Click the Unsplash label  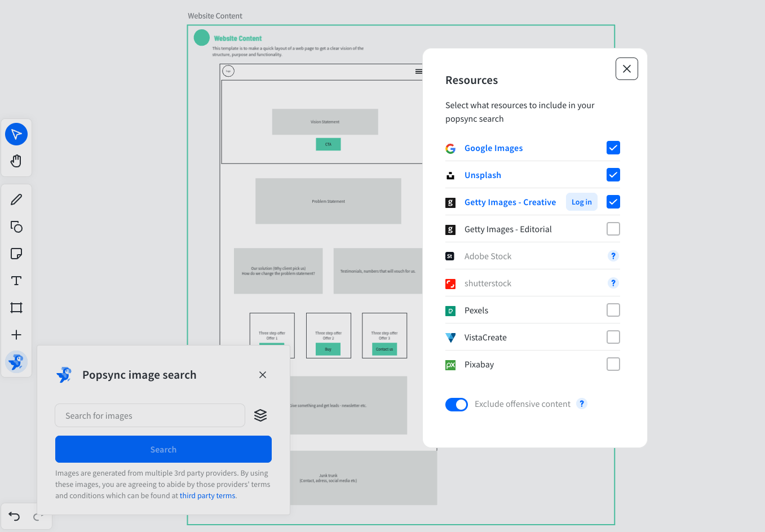pos(483,175)
